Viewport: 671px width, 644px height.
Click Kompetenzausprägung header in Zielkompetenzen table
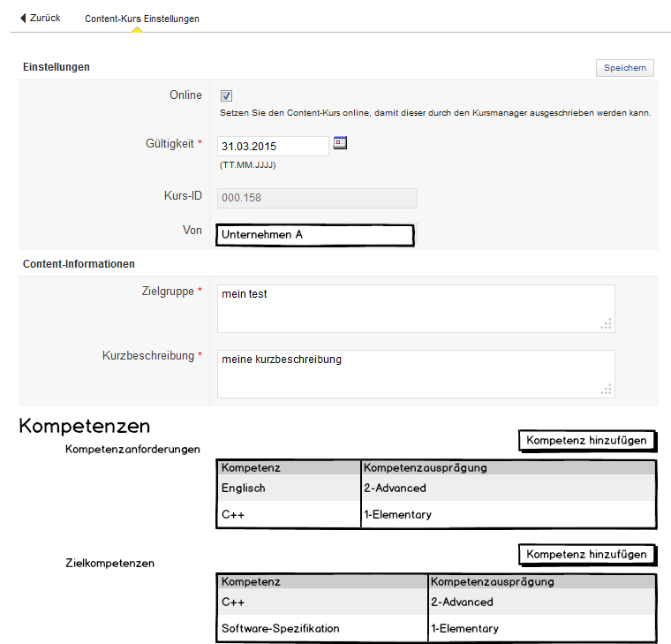[492, 581]
